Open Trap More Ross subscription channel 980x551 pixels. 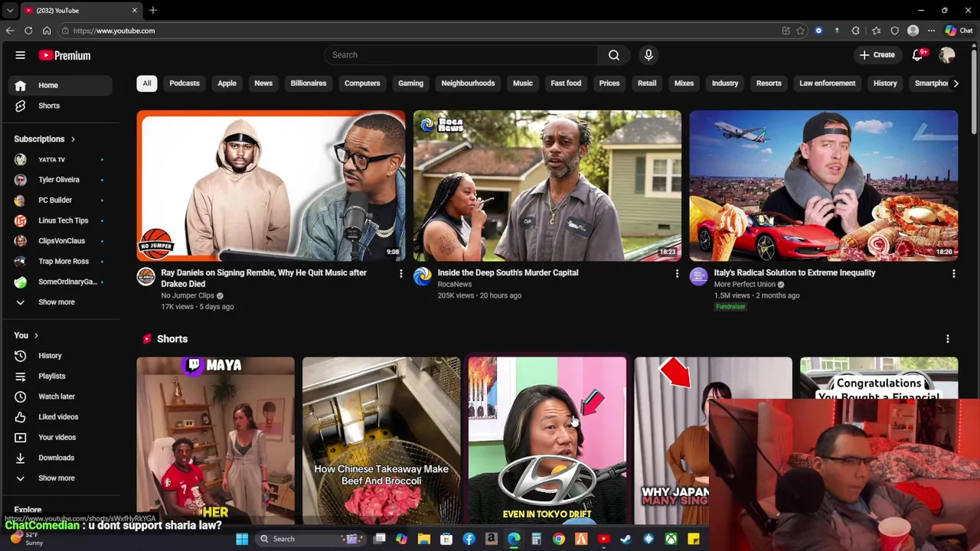(x=61, y=261)
